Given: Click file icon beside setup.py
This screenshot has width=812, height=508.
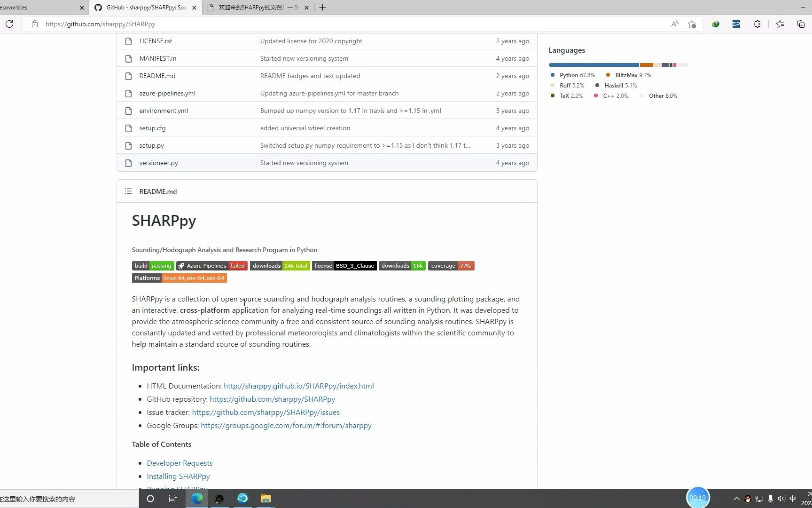Looking at the screenshot, I should click(x=128, y=145).
